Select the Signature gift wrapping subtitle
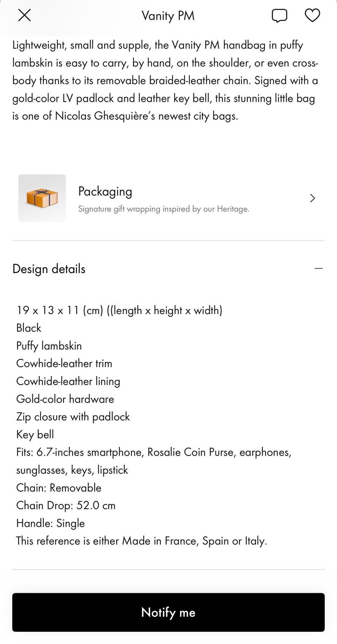 tap(164, 209)
